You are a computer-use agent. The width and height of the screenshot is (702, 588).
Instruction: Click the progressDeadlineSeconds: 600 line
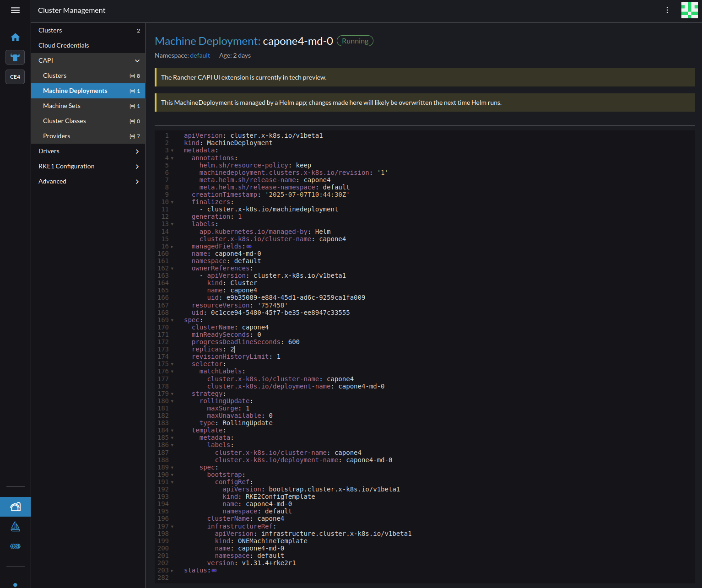pos(246,342)
